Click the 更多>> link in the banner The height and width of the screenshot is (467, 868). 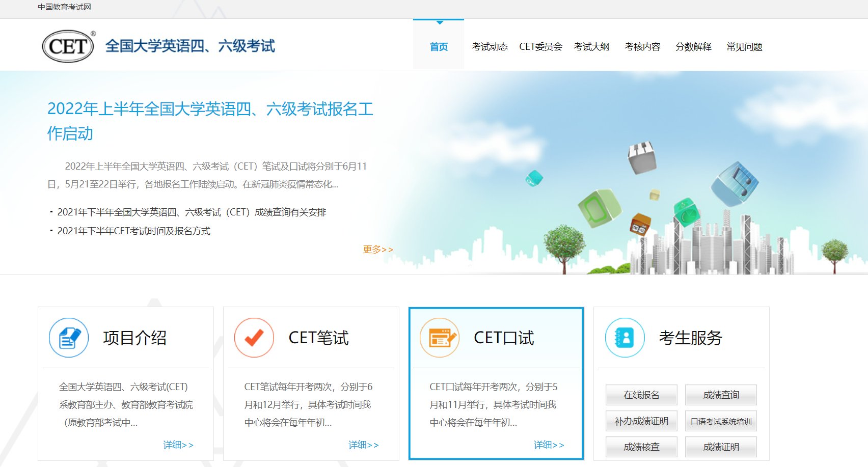point(377,249)
